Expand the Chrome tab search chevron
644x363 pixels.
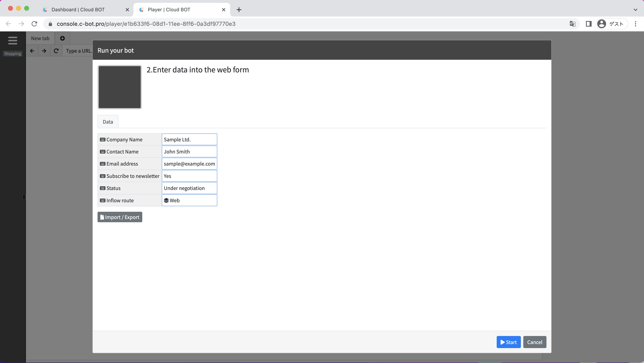[x=635, y=9]
